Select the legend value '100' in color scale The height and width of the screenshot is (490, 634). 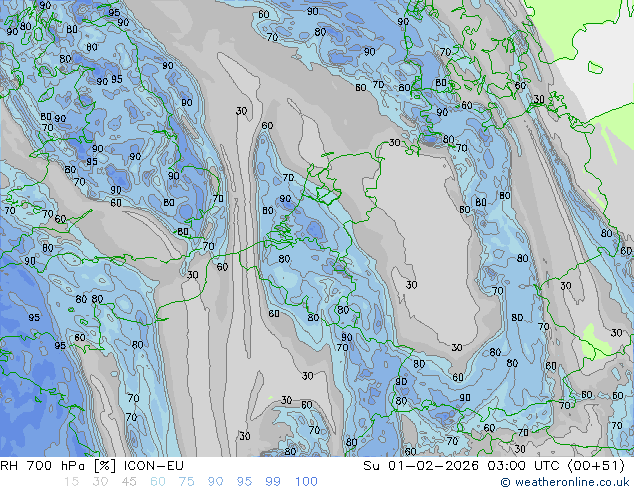coord(306,482)
